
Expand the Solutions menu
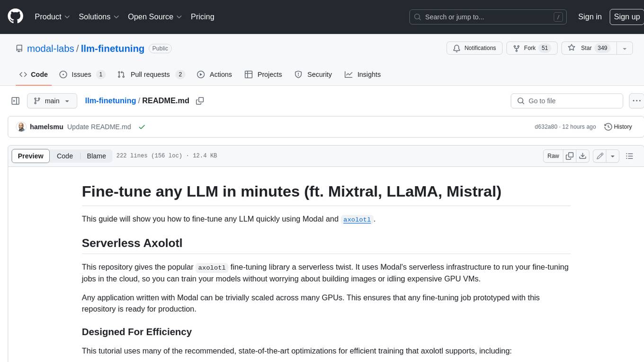[98, 17]
